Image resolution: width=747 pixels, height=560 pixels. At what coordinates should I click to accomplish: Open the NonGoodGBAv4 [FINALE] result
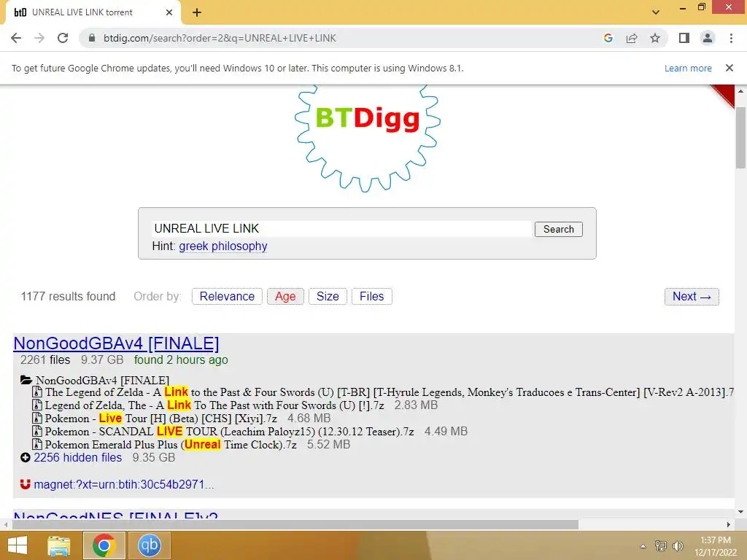pyautogui.click(x=116, y=343)
